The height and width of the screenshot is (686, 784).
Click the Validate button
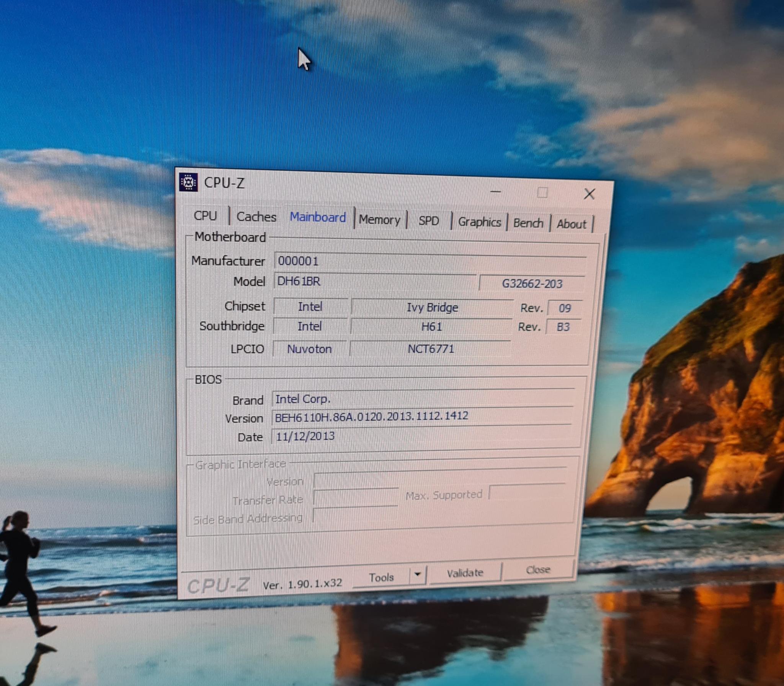click(465, 573)
